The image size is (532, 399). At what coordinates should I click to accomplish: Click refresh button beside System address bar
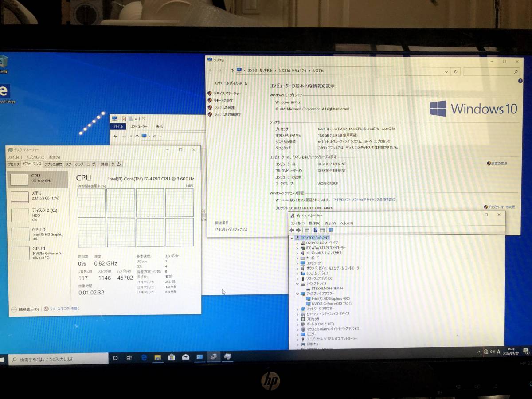click(456, 71)
